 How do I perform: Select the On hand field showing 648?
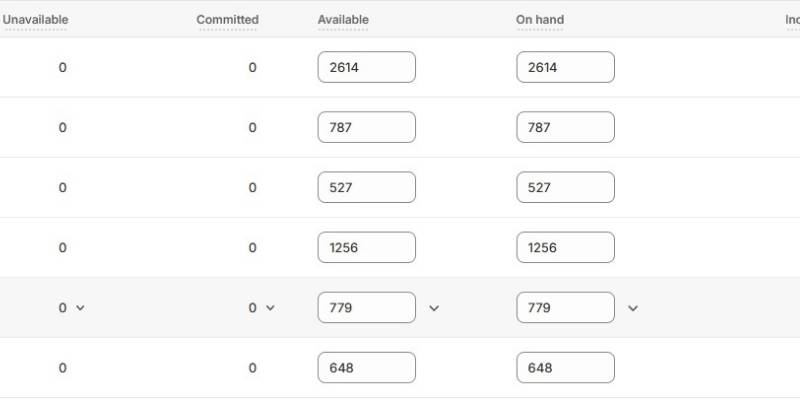tap(565, 367)
